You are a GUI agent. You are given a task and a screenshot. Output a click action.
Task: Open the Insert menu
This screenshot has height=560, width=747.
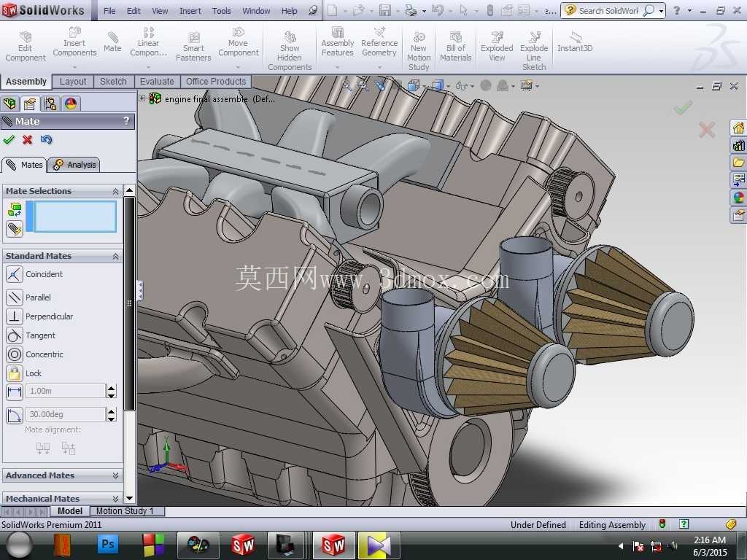(190, 10)
